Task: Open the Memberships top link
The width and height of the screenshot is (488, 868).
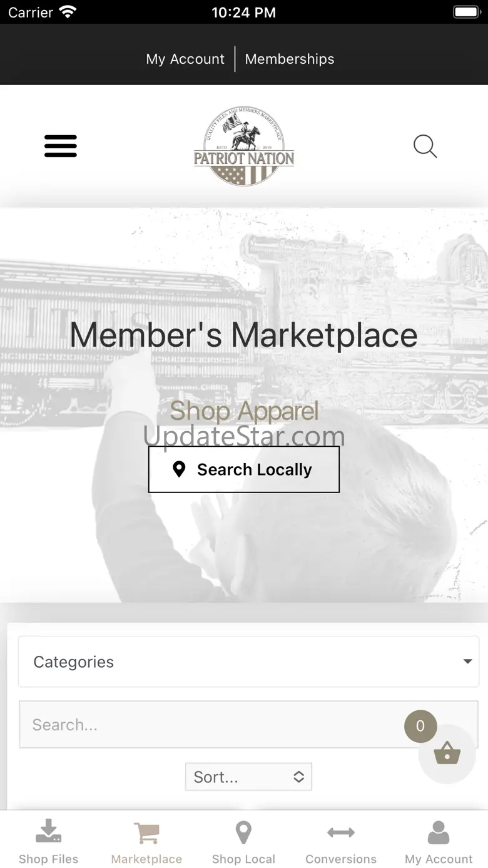Action: [x=290, y=59]
